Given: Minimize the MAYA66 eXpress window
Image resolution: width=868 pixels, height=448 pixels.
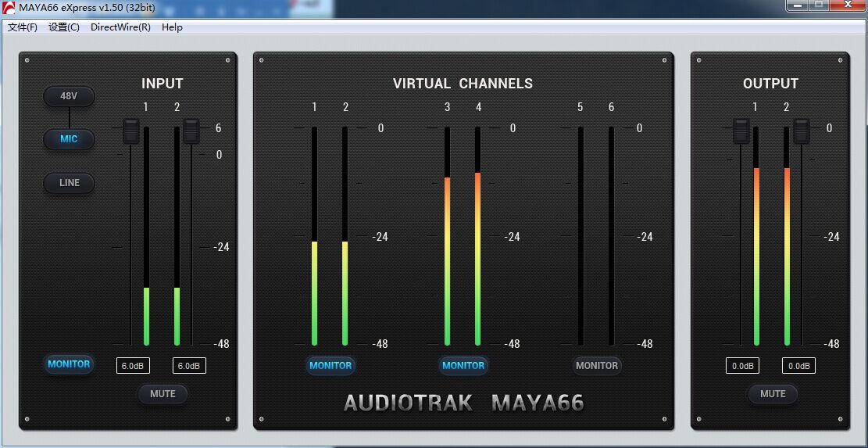Looking at the screenshot, I should [x=798, y=5].
